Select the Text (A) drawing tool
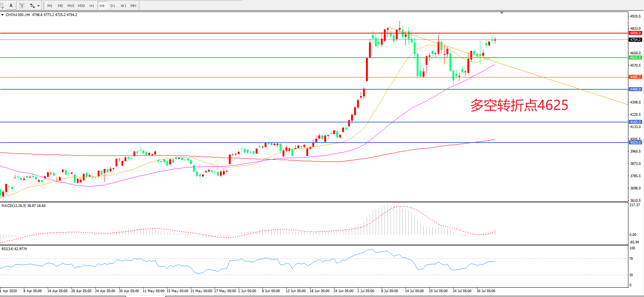The width and height of the screenshot is (644, 297). (11, 6)
